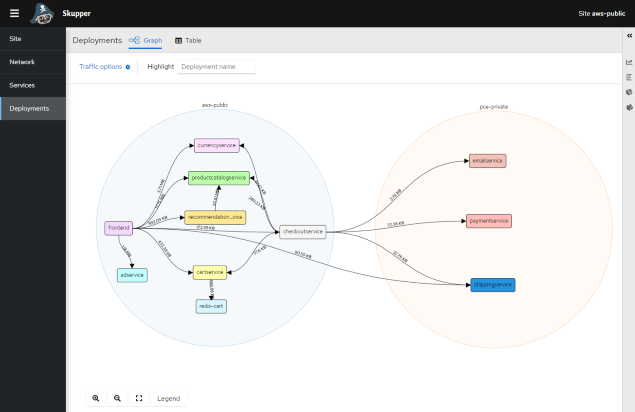635x412 pixels.
Task: Select the recommendation...vice node
Action: tap(215, 218)
